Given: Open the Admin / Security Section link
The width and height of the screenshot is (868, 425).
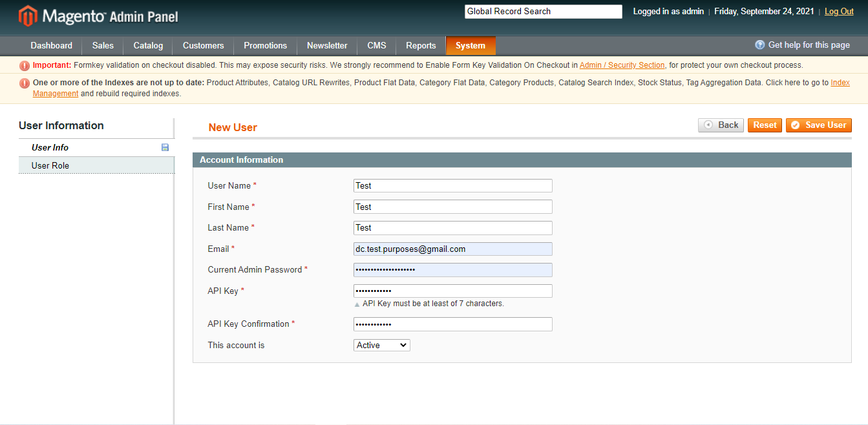Looking at the screenshot, I should (x=622, y=65).
